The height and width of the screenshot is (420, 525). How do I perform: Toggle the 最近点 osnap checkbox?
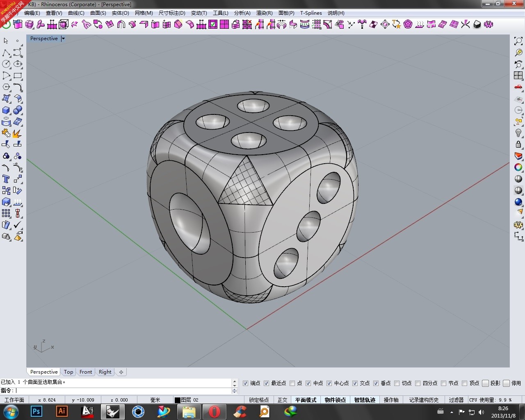pos(266,383)
